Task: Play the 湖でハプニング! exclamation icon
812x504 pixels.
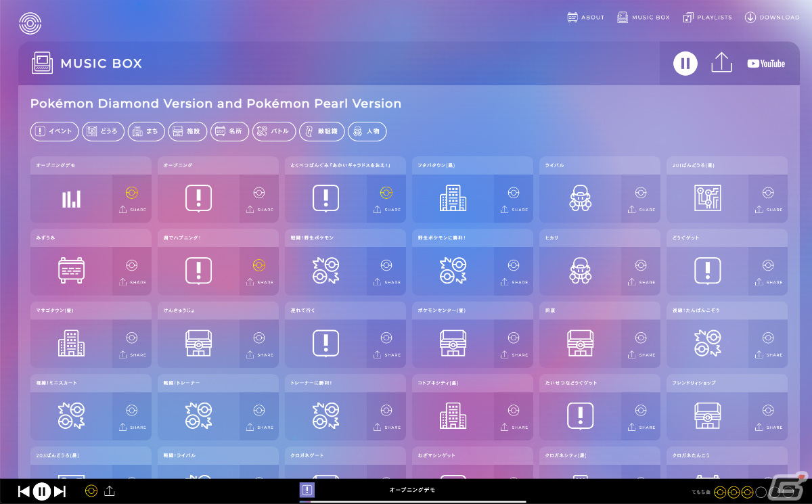Action: (x=198, y=271)
